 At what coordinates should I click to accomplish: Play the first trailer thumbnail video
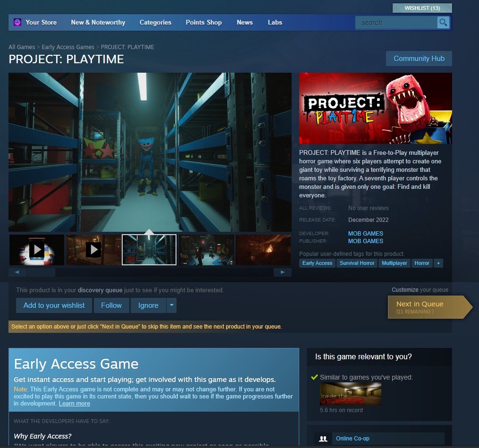pos(37,250)
